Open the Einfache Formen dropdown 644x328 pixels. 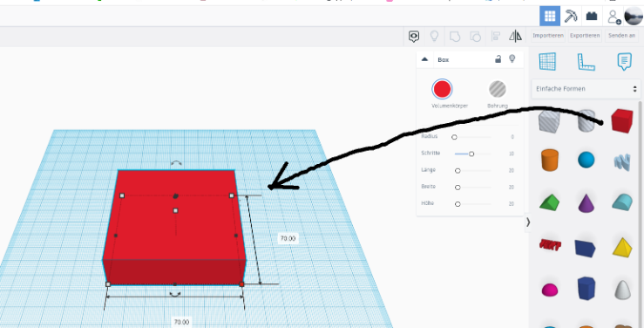(x=586, y=89)
